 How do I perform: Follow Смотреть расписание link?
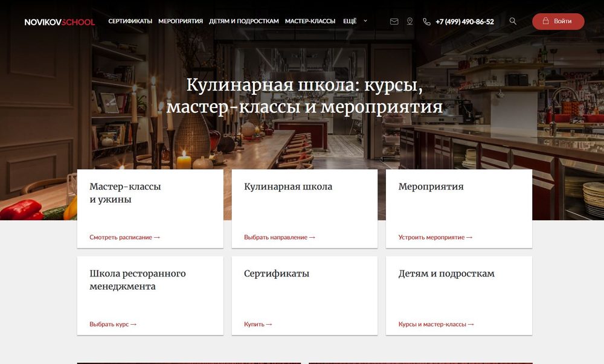(124, 237)
